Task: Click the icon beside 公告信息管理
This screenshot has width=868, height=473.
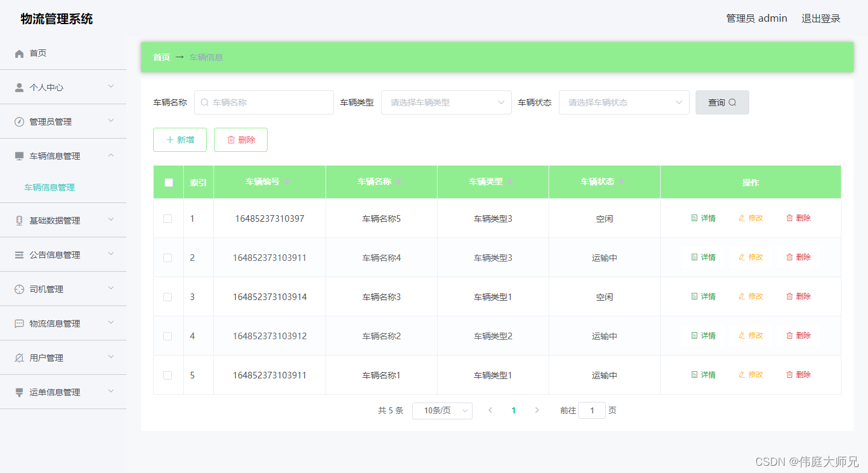Action: coord(19,255)
